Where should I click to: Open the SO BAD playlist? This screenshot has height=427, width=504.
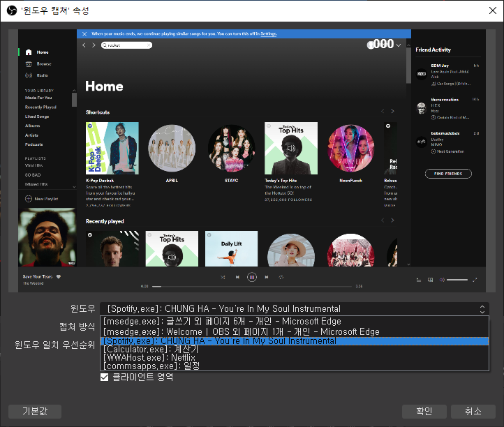click(x=33, y=175)
